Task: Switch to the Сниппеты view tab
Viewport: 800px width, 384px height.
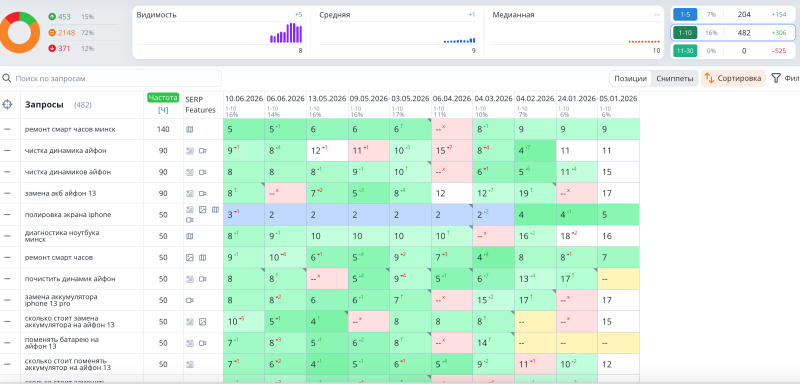Action: (674, 79)
